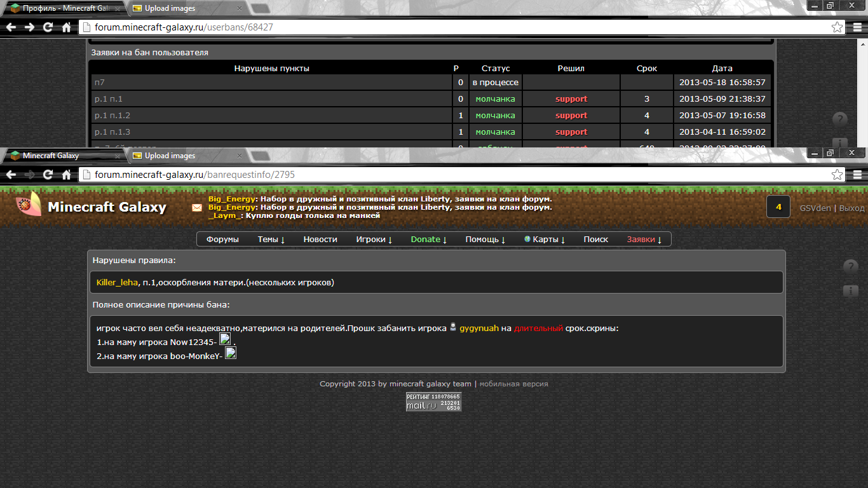Screen dimensions: 868x488
Task: Click the player icon before gygynuah
Action: (x=453, y=327)
